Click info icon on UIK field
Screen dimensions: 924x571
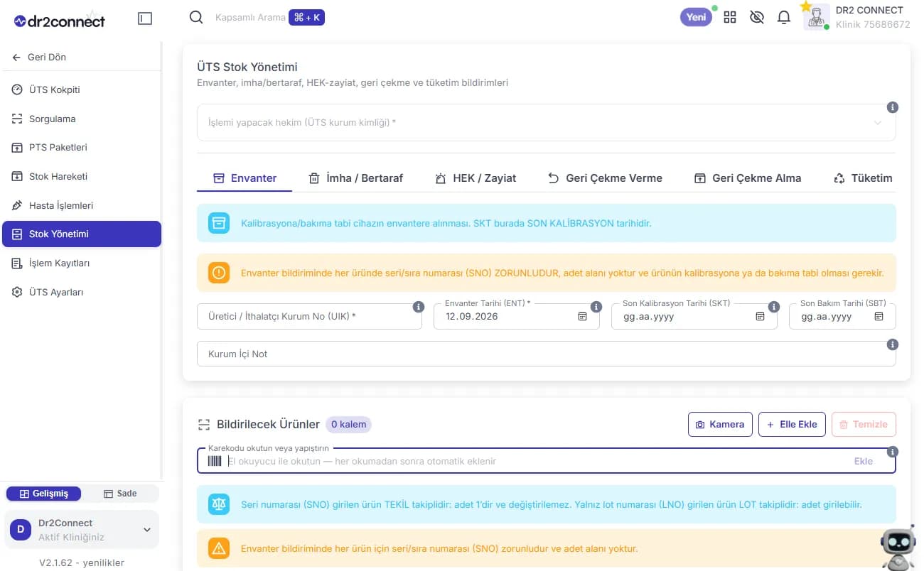[419, 307]
